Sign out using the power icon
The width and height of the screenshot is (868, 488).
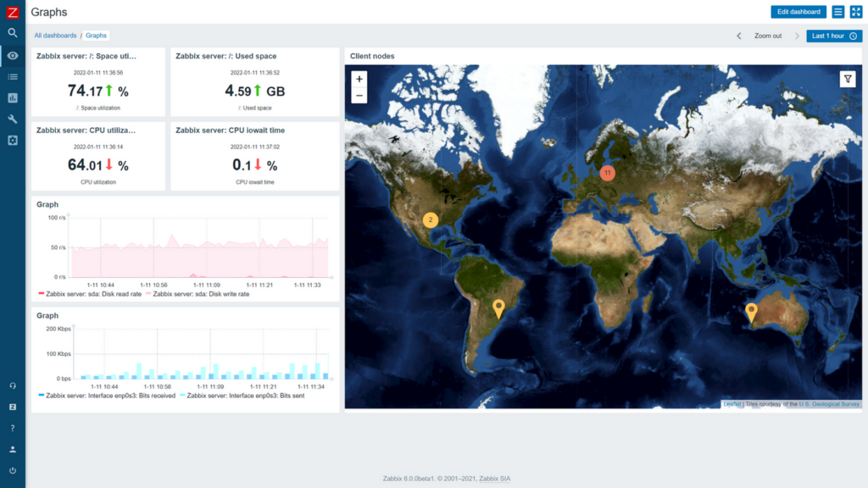(12, 470)
